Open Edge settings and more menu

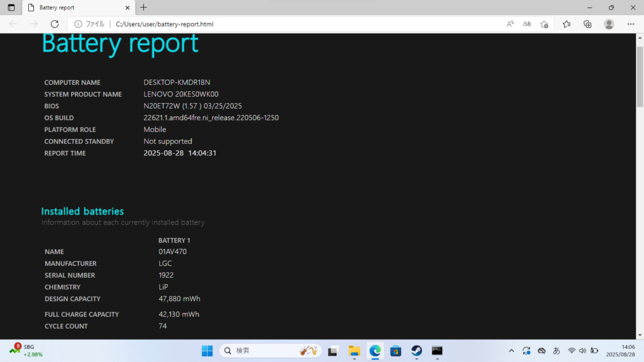point(631,24)
